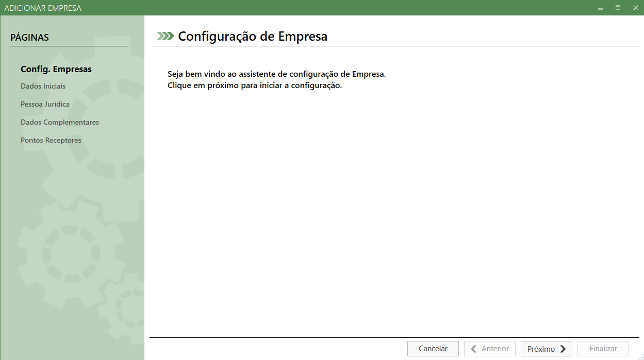The height and width of the screenshot is (360, 644).
Task: Click the disabled Finalizar button
Action: pyautogui.click(x=603, y=349)
